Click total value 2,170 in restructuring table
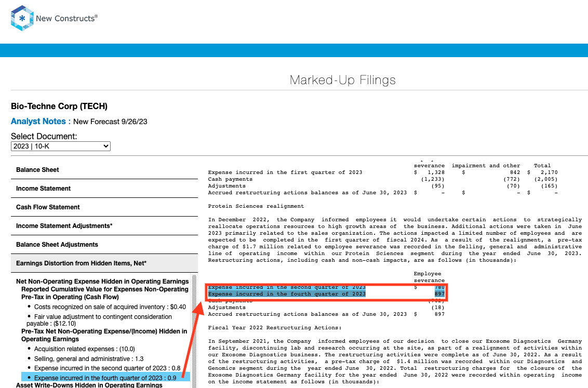Viewport: 588px width, 388px height. tap(549, 172)
